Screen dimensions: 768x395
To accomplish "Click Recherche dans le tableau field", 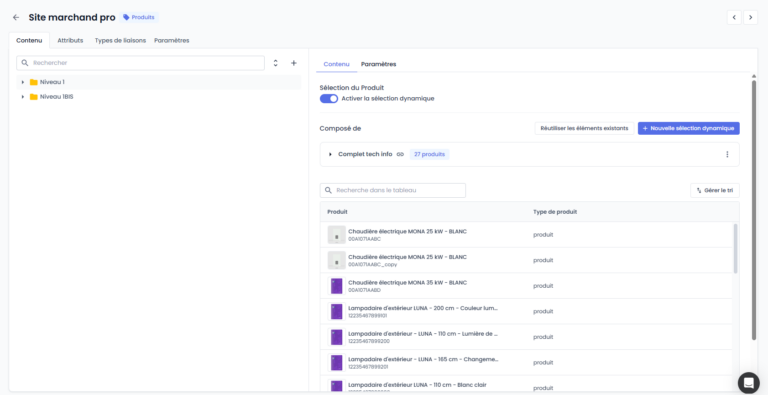I will tap(393, 190).
